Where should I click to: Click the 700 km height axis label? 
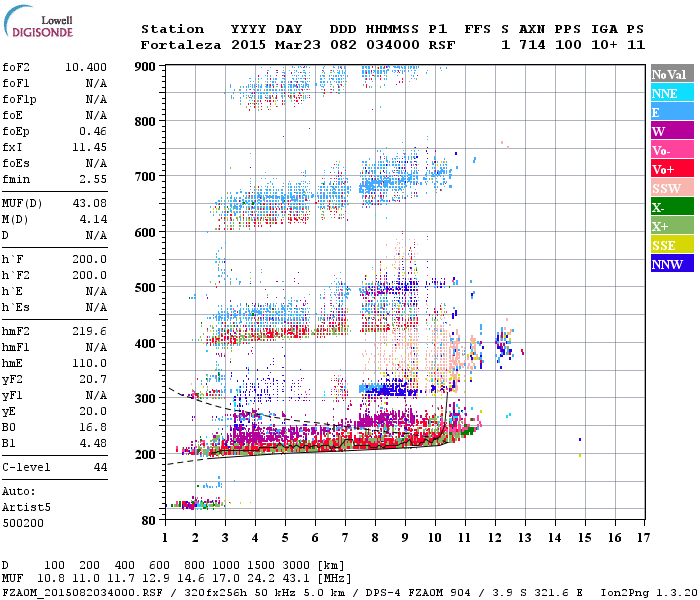(145, 177)
